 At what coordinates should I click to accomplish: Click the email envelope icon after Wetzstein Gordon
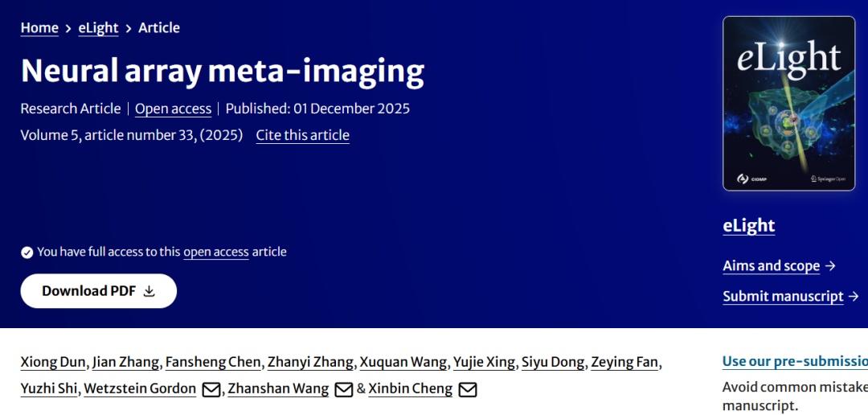point(211,389)
